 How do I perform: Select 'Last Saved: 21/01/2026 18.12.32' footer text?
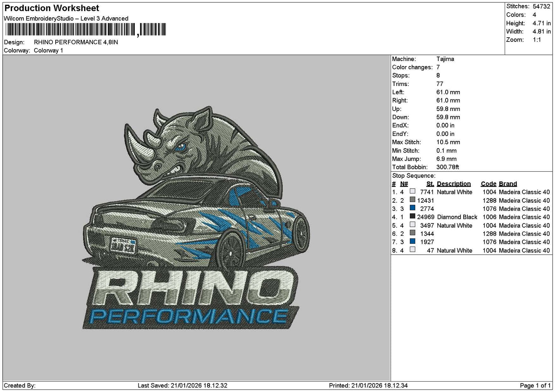click(182, 385)
